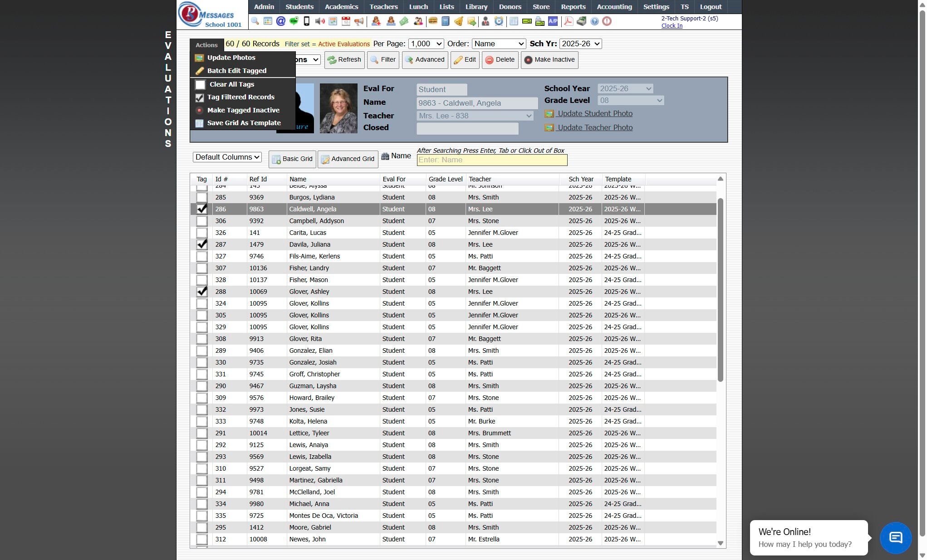The width and height of the screenshot is (927, 560).
Task: Open the Sch Yr 2025-26 dropdown
Action: tap(580, 44)
